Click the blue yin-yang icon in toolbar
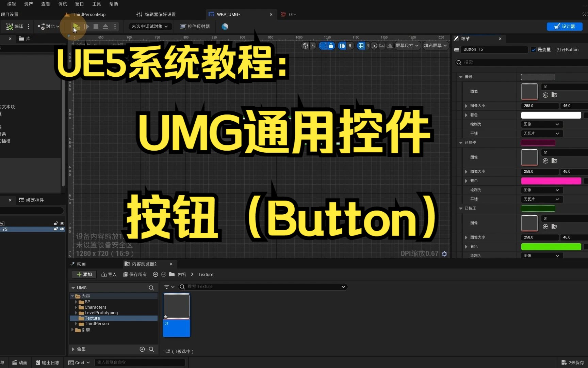 pyautogui.click(x=225, y=27)
